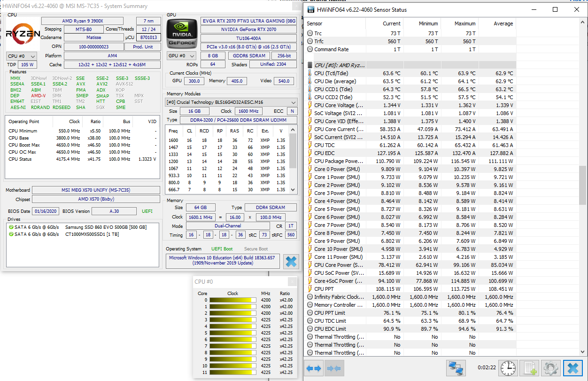The width and height of the screenshot is (588, 381).
Task: Select the Core 7 Power (SMU) row
Action: (x=411, y=225)
